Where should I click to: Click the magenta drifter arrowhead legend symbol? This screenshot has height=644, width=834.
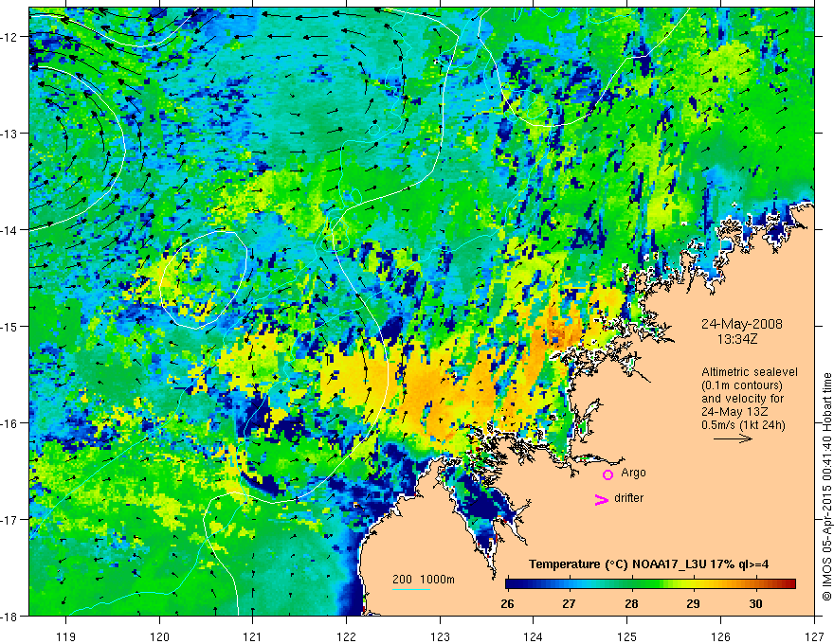pyautogui.click(x=602, y=499)
